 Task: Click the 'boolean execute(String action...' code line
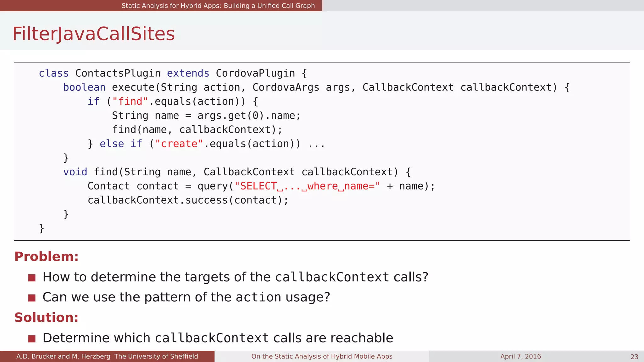pos(316,87)
